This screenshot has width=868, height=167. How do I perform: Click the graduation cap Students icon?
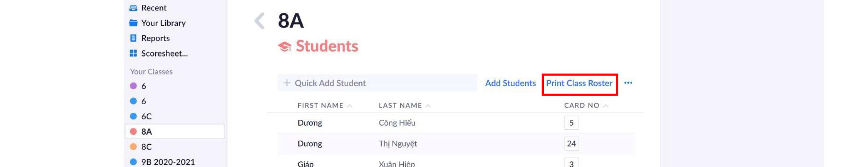(284, 47)
